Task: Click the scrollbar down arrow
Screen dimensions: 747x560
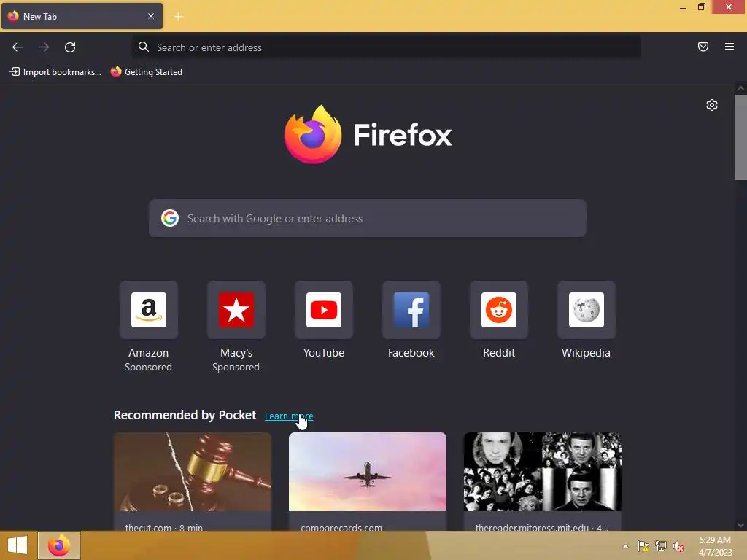Action: click(740, 525)
